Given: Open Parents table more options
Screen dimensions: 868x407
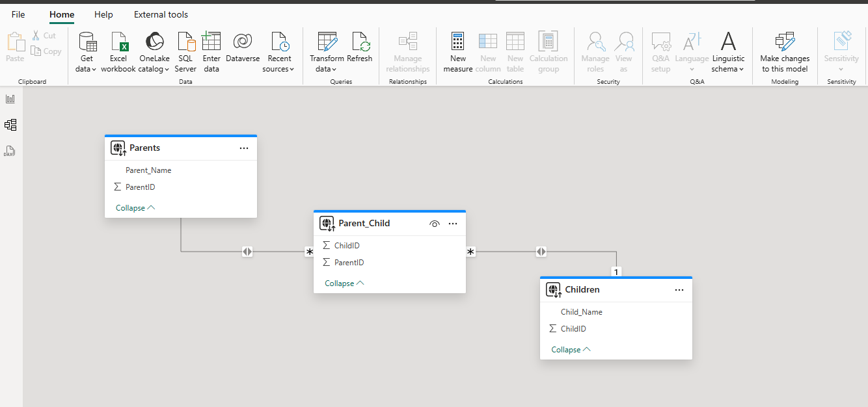Looking at the screenshot, I should [x=244, y=148].
